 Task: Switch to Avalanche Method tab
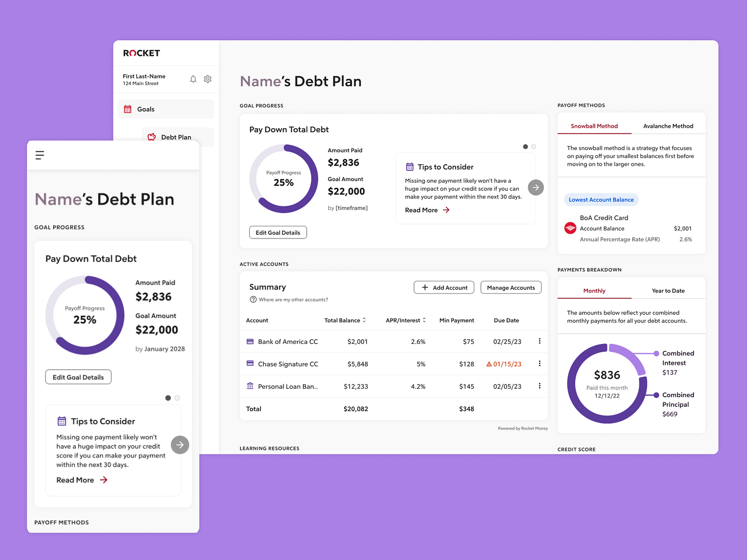tap(668, 126)
